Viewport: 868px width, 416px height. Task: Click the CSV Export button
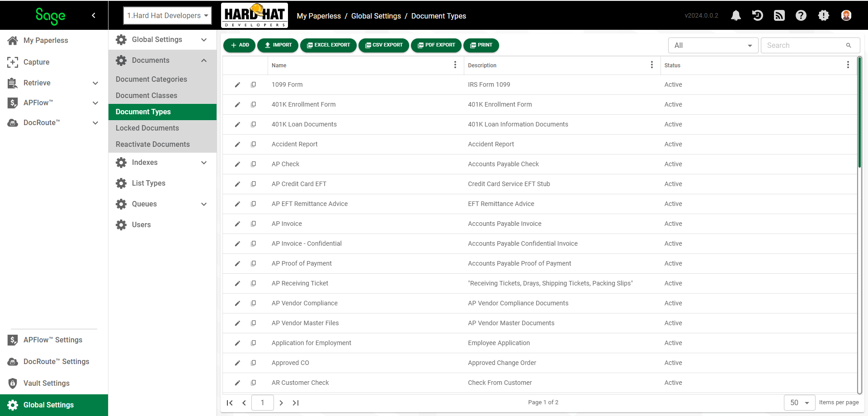pyautogui.click(x=384, y=45)
